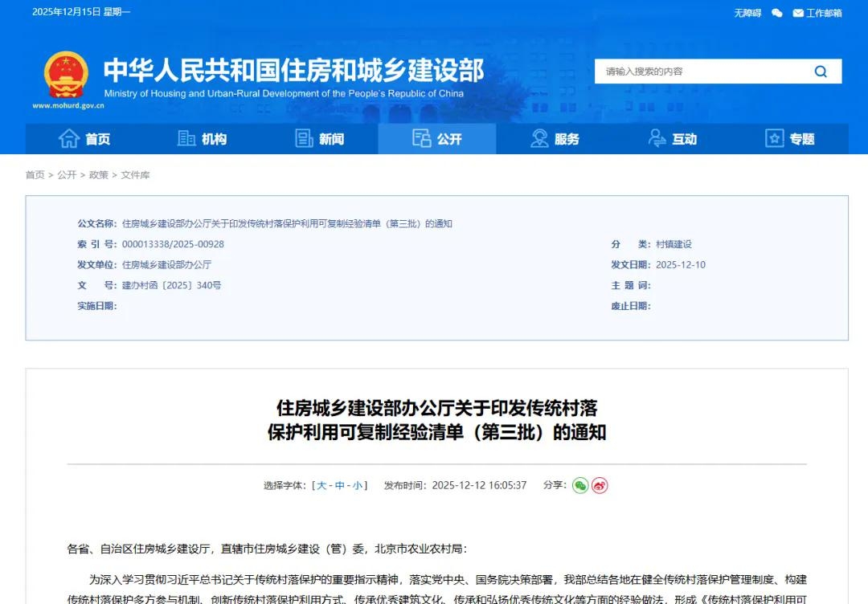Click the national emblem logo

[66, 75]
